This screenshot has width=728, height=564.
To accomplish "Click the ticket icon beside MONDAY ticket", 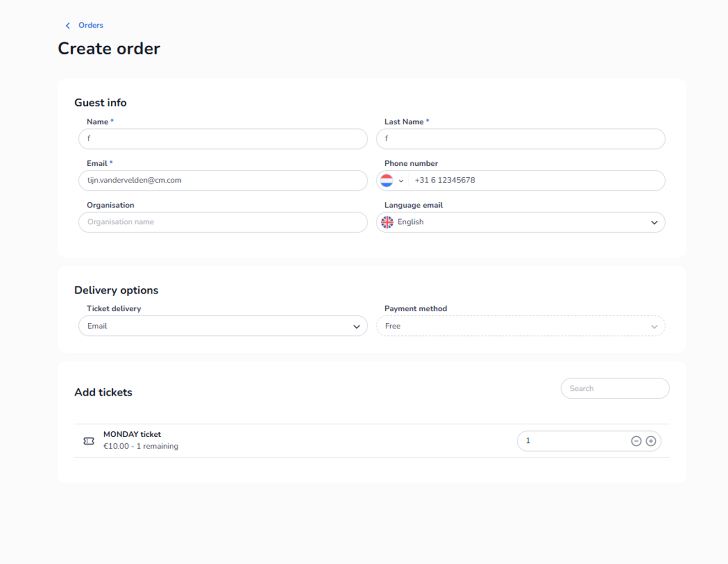I will (89, 441).
